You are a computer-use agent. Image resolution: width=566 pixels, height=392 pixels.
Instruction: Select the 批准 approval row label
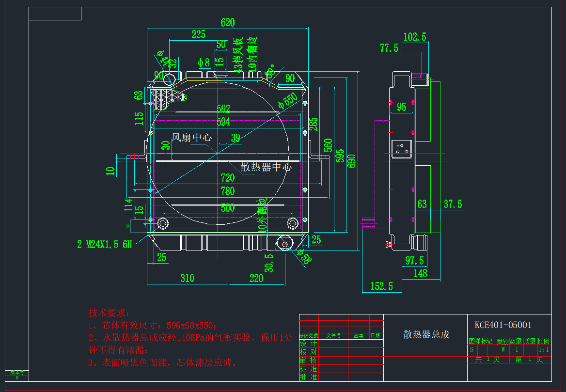click(309, 377)
